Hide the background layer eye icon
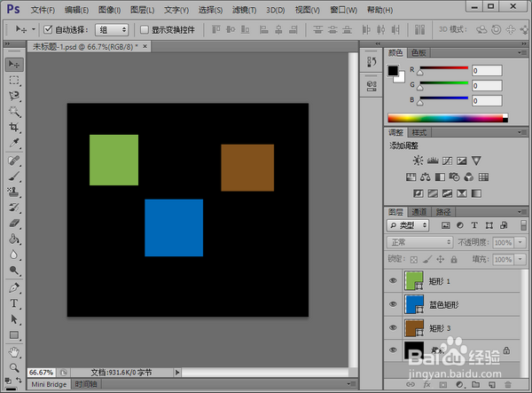532x393 pixels. [393, 350]
